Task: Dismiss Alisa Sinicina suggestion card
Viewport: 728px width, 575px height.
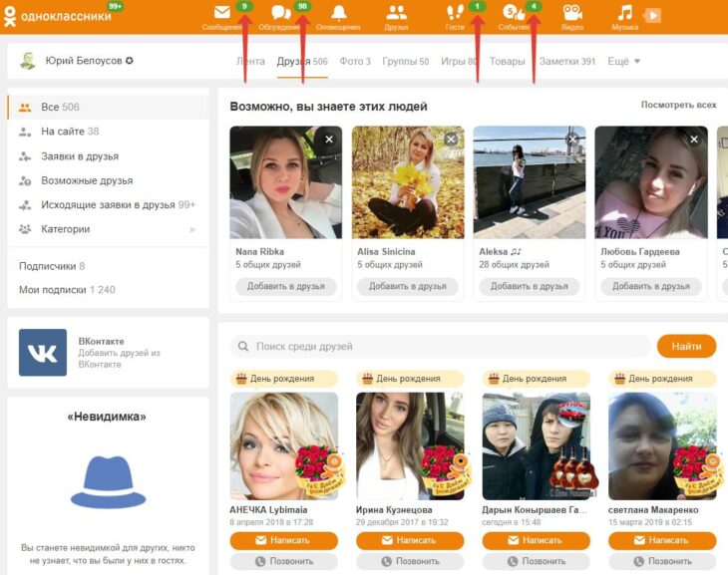Action: [451, 140]
